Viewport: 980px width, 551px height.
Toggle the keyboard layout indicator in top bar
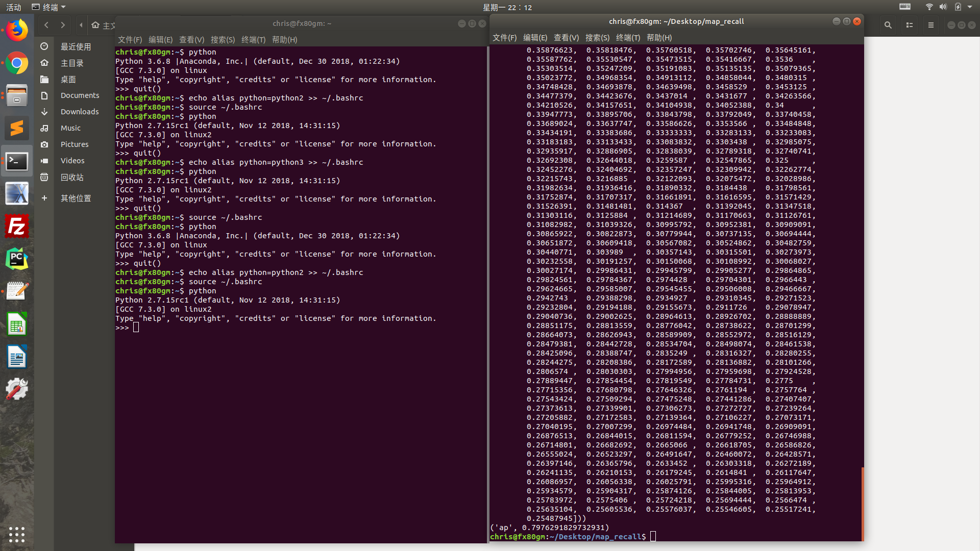click(904, 7)
